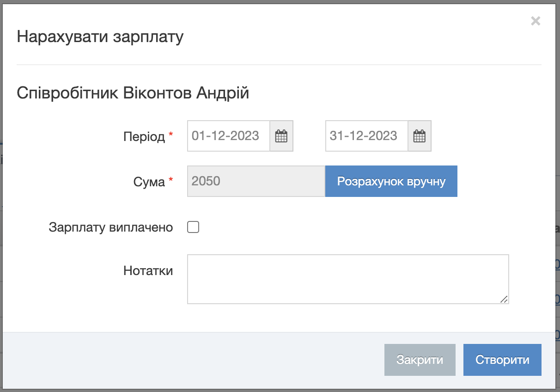Click the 'Закрити' button
The width and height of the screenshot is (560, 392).
coord(420,360)
